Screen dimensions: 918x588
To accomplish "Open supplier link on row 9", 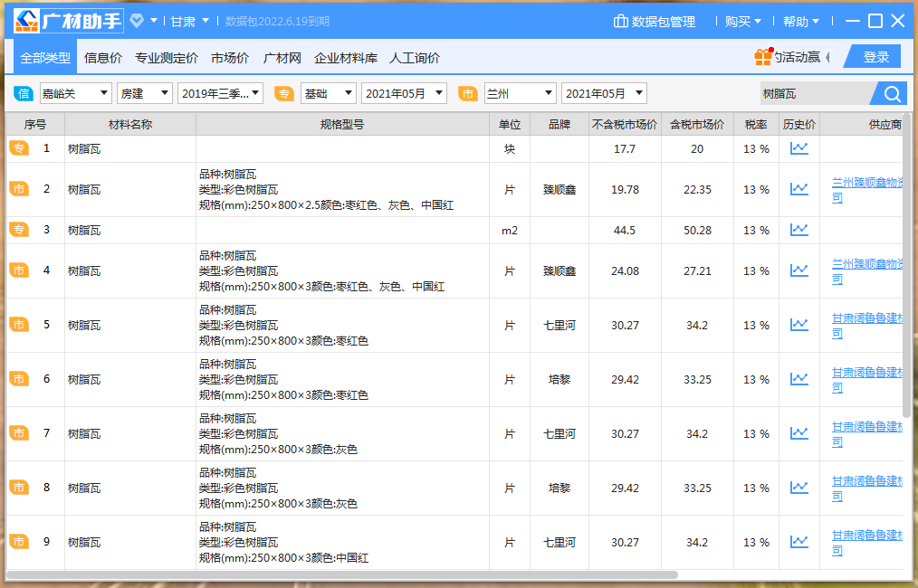I will [867, 543].
